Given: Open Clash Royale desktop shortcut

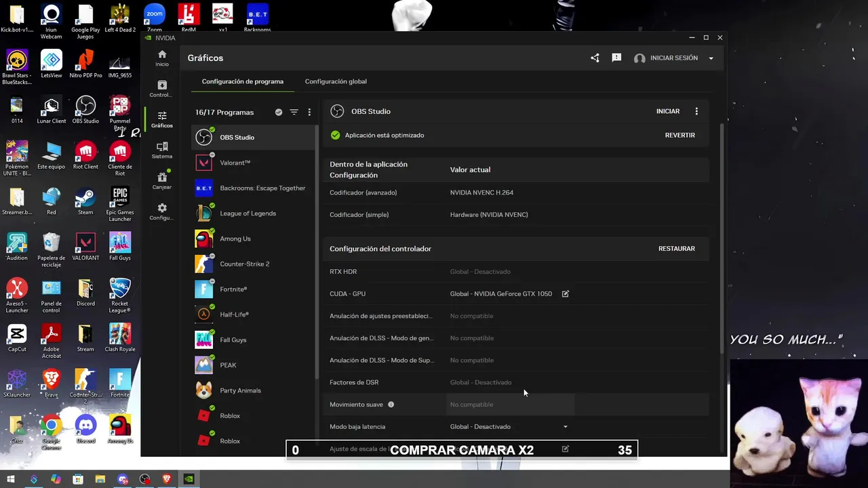Looking at the screenshot, I should pos(120,338).
